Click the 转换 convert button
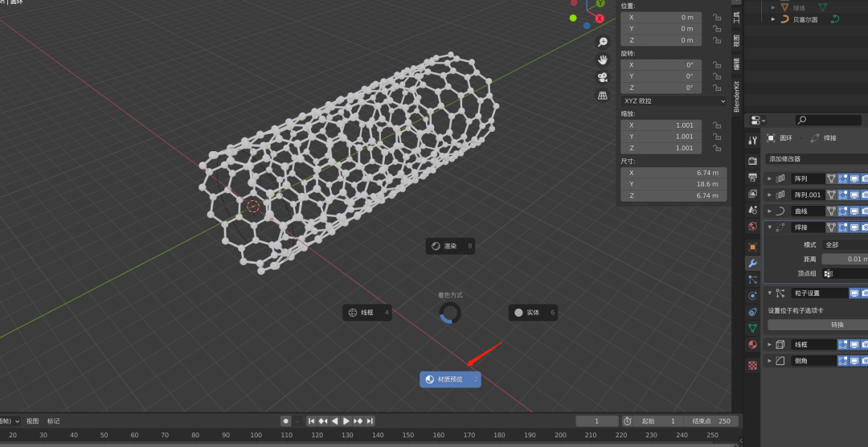Screen dimensions: 868x447 pos(818,325)
